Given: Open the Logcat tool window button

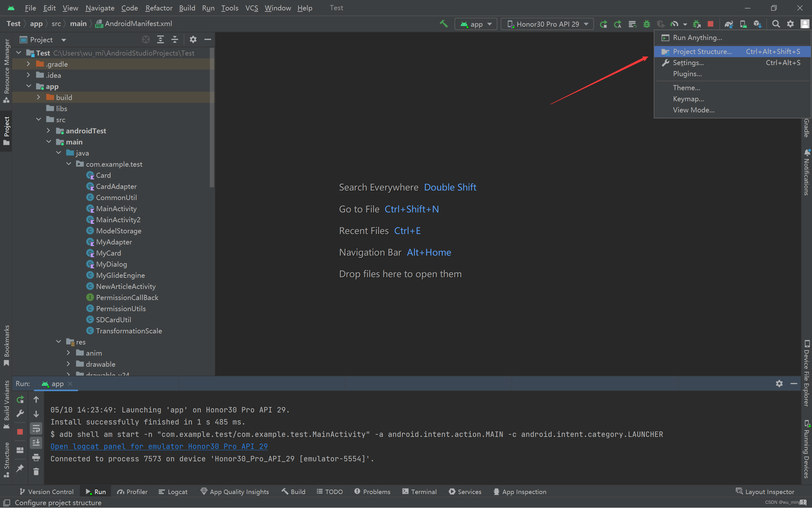Looking at the screenshot, I should [x=173, y=491].
